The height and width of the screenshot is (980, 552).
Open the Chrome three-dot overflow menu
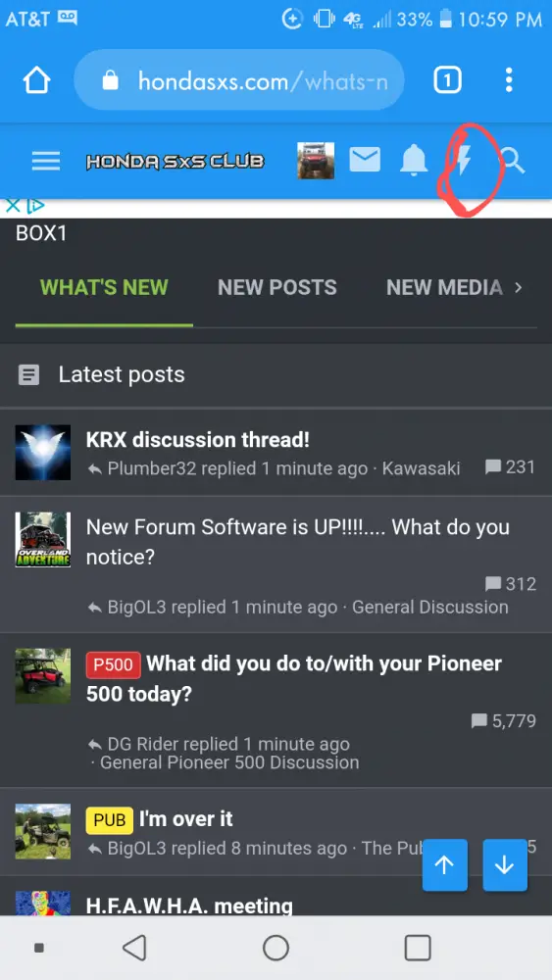point(509,80)
